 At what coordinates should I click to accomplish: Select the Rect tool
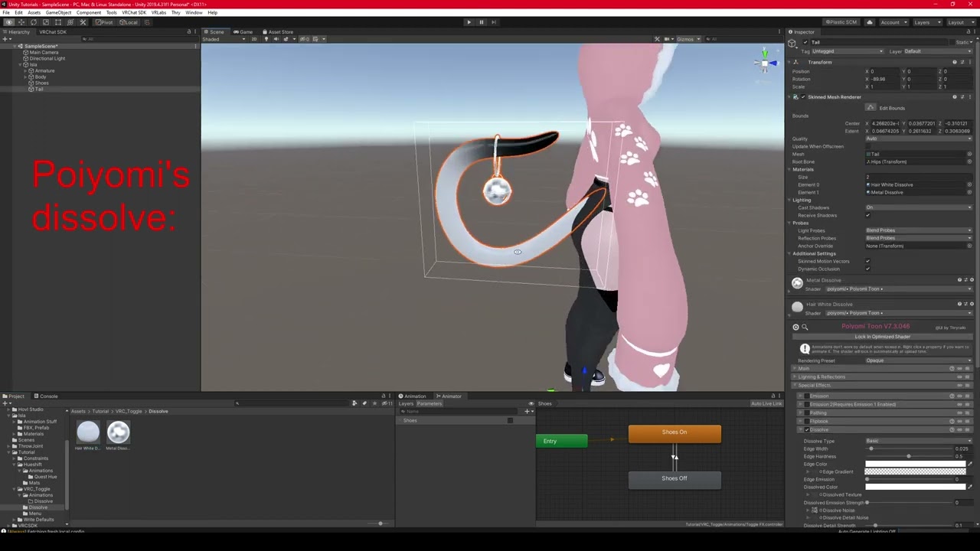57,22
